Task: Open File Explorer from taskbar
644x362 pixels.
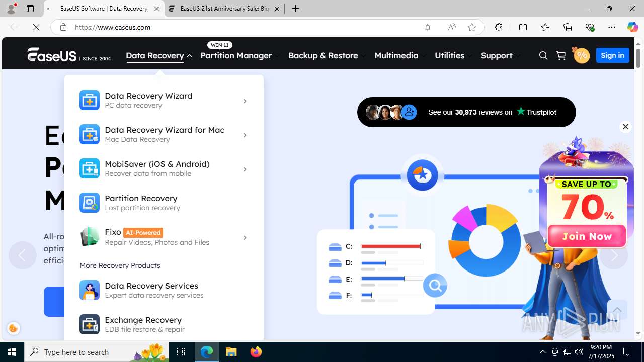Action: coord(231,352)
